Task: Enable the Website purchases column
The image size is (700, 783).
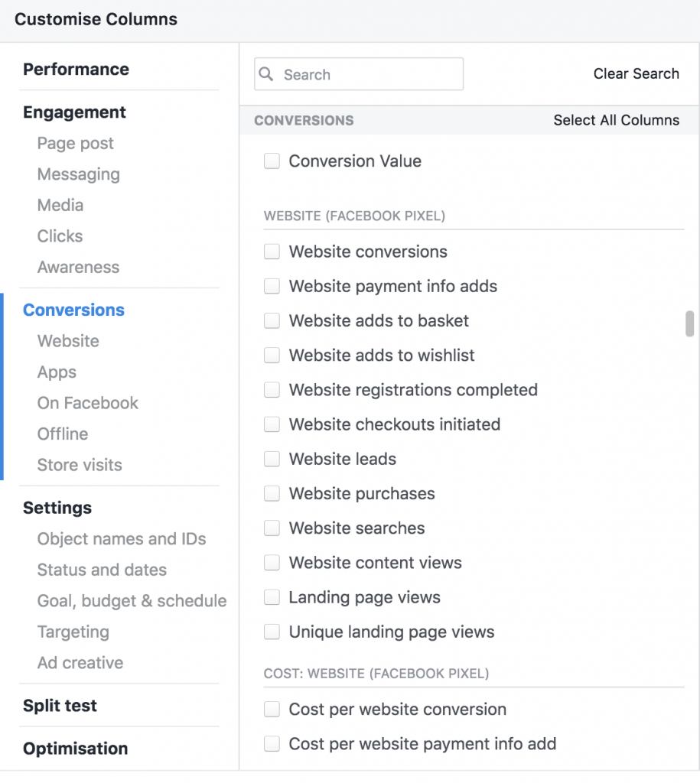Action: tap(272, 493)
